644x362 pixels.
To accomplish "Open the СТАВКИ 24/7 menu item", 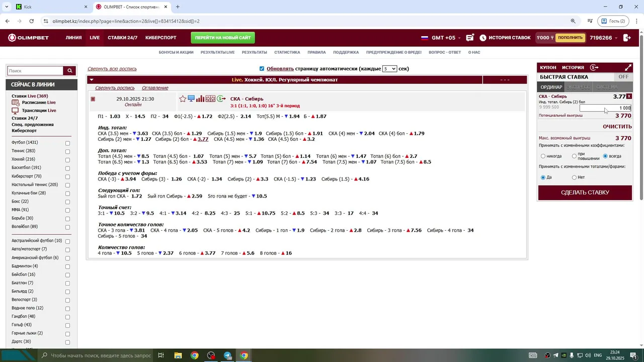I will coord(122,38).
